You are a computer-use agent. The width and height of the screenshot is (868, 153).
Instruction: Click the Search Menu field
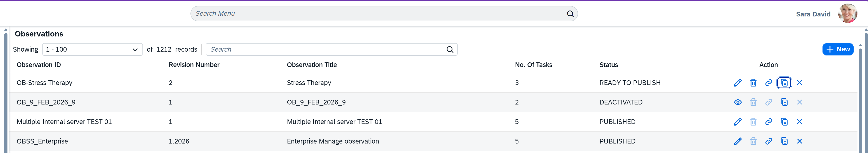[377, 14]
